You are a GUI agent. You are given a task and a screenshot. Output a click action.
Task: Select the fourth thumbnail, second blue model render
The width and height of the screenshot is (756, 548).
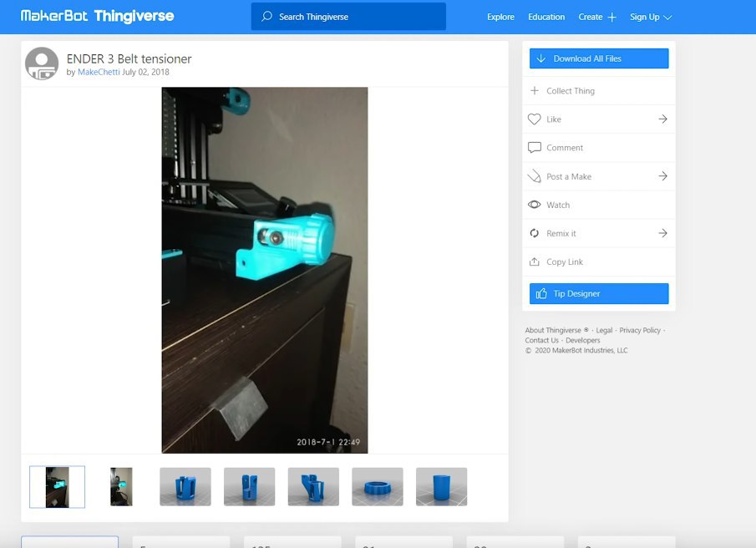pyautogui.click(x=249, y=487)
